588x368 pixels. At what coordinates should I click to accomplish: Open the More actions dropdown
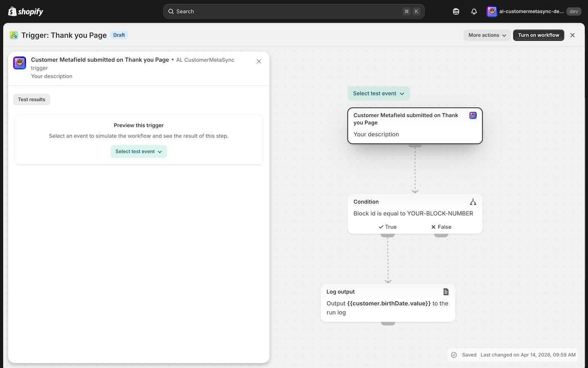click(487, 35)
